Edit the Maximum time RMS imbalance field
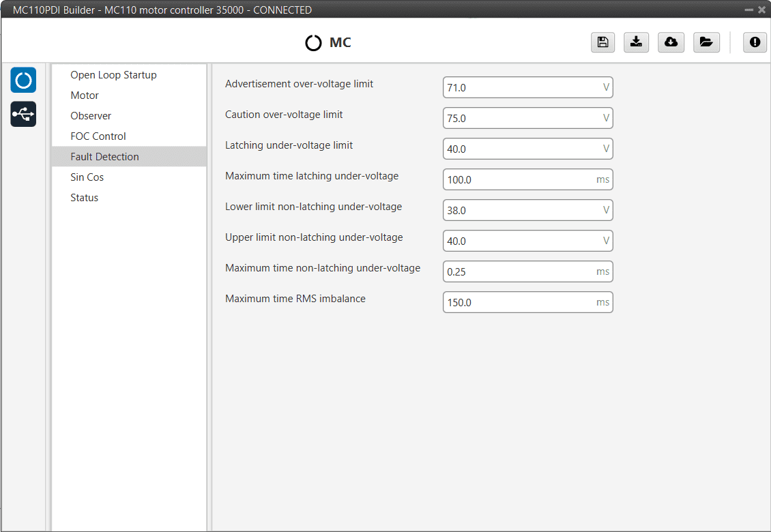 pyautogui.click(x=527, y=302)
